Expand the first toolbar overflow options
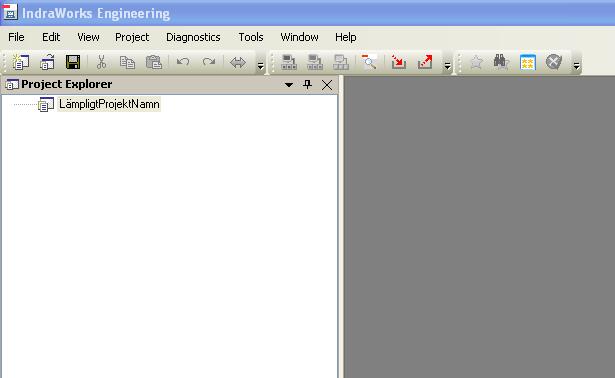This screenshot has height=378, width=615. tap(260, 66)
